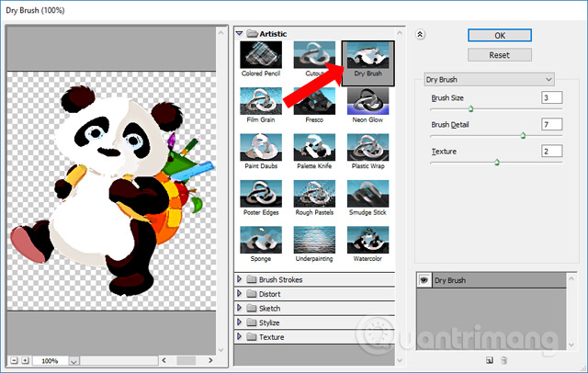Click the Brush Size value field
This screenshot has width=588, height=373.
point(551,97)
